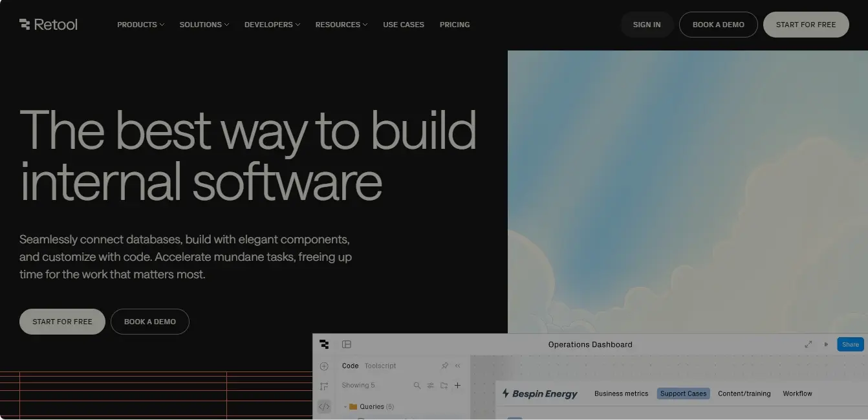
Task: Click the search icon in Code panel
Action: (417, 385)
